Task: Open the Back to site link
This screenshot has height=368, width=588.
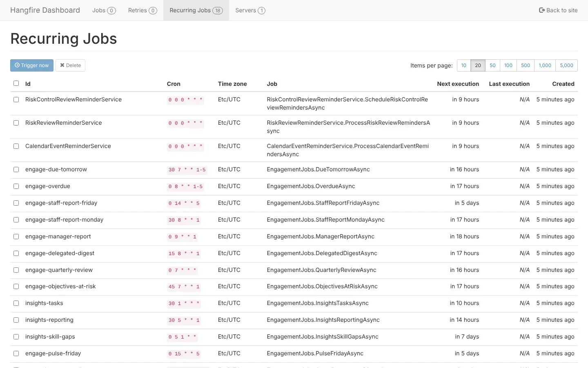Action: (558, 10)
